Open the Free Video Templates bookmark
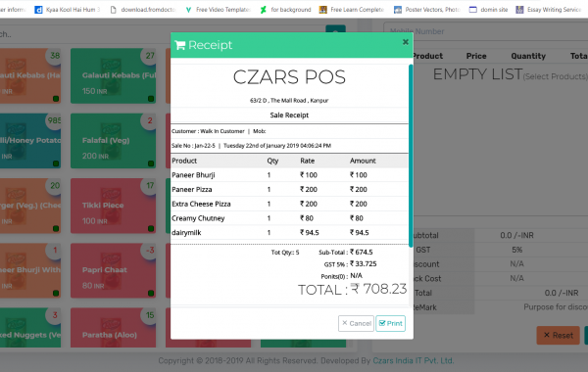 pos(219,10)
